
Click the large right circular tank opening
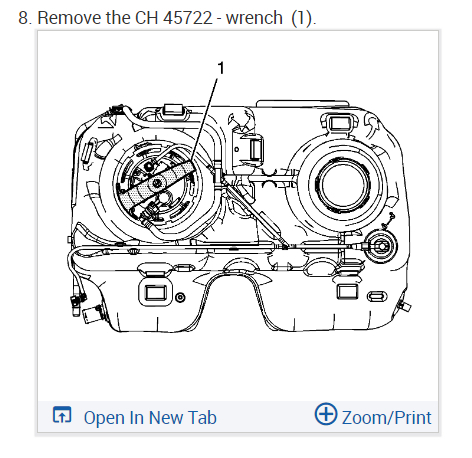point(343,185)
